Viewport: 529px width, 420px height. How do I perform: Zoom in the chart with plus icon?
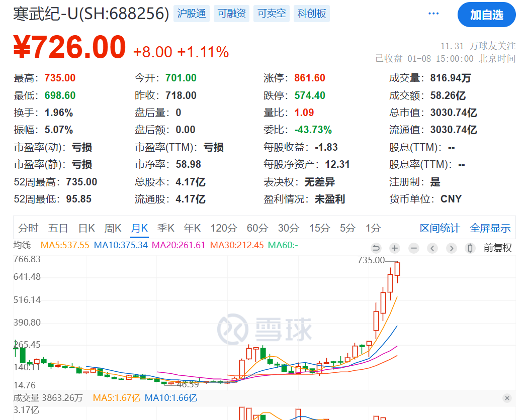394,248
